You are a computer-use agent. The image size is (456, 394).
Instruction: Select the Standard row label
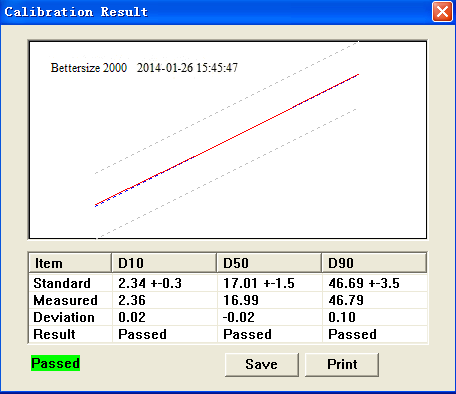(62, 283)
